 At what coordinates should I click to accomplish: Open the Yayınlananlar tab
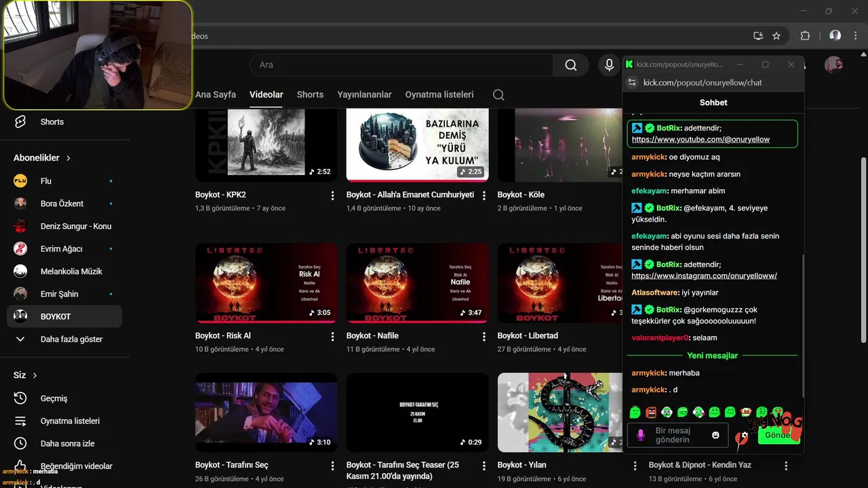365,95
